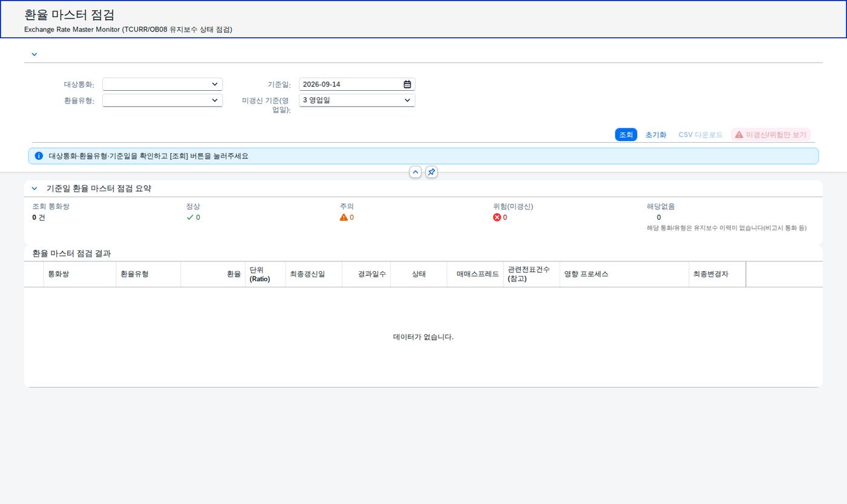Image resolution: width=847 pixels, height=504 pixels.
Task: Click the 매매스프레드 column header
Action: click(x=476, y=274)
